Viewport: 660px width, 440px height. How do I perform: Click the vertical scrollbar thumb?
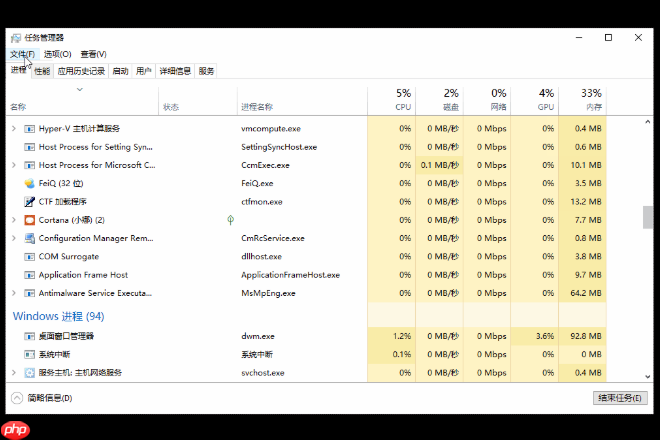[647, 217]
